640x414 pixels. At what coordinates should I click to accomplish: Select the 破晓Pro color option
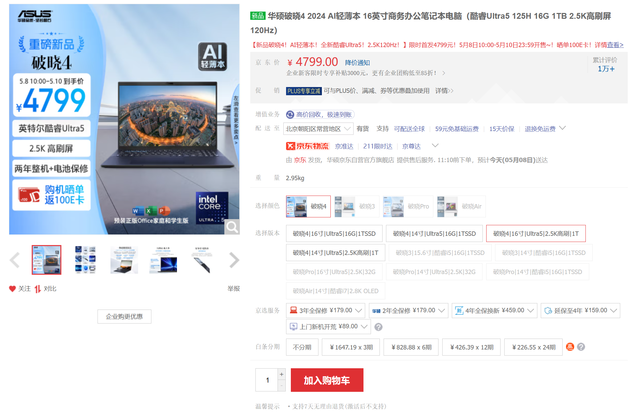[407, 206]
